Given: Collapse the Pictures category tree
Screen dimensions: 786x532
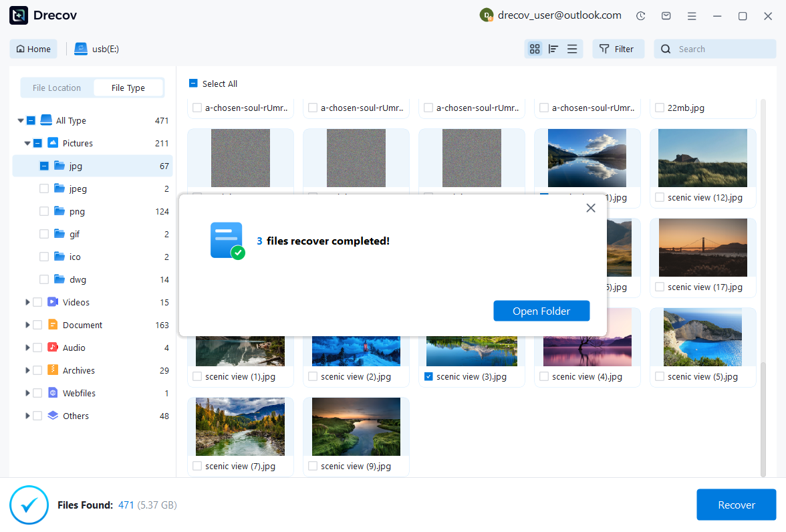Looking at the screenshot, I should (x=27, y=143).
